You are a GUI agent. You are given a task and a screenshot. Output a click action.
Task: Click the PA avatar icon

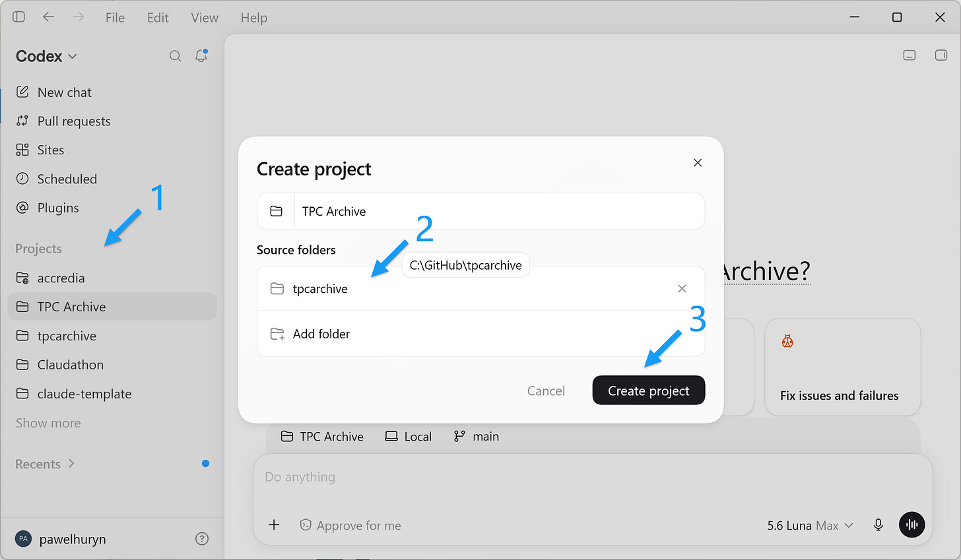tap(23, 539)
